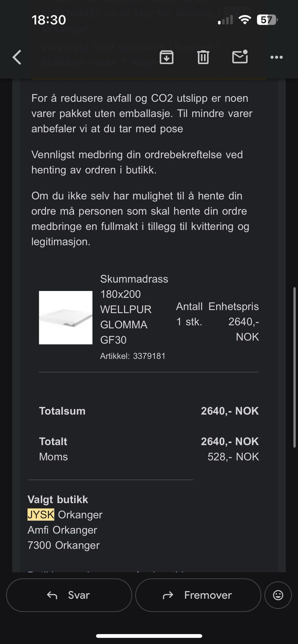Tap the highlighted JYSK store name
Viewport: 298px width, 644px height.
coord(41,514)
